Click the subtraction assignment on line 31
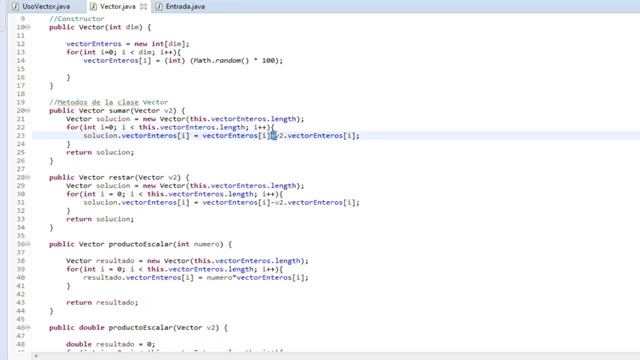Viewport: 640px width, 360px height. [222, 202]
